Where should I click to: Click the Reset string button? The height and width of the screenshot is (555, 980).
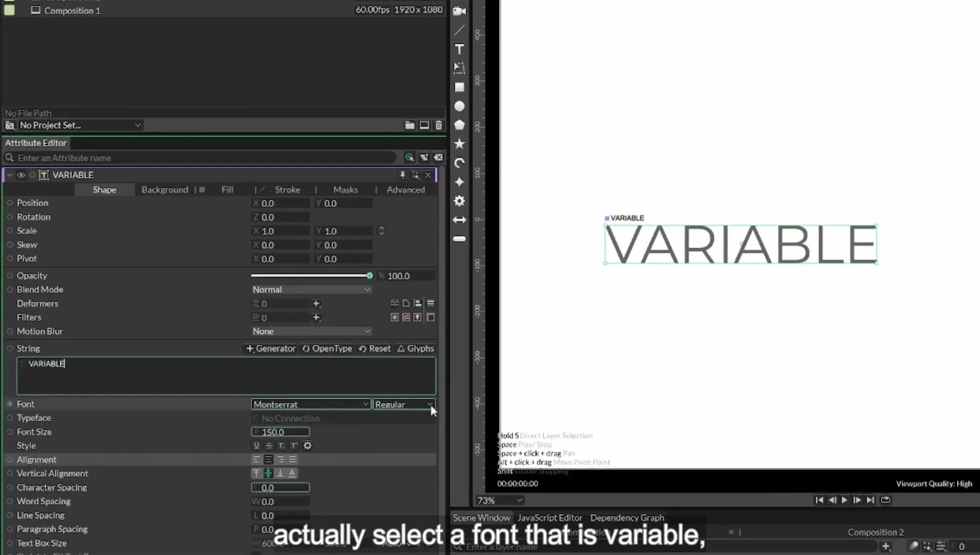click(x=375, y=348)
